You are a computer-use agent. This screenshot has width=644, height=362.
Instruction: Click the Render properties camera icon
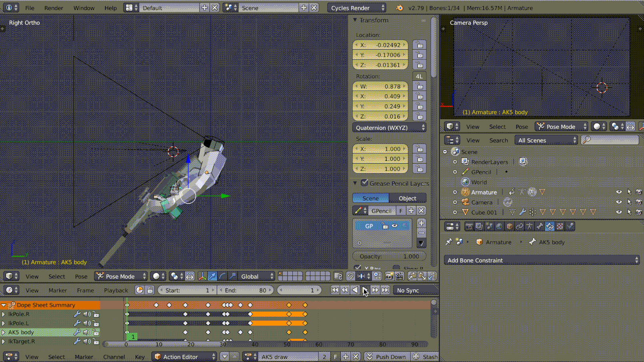469,227
